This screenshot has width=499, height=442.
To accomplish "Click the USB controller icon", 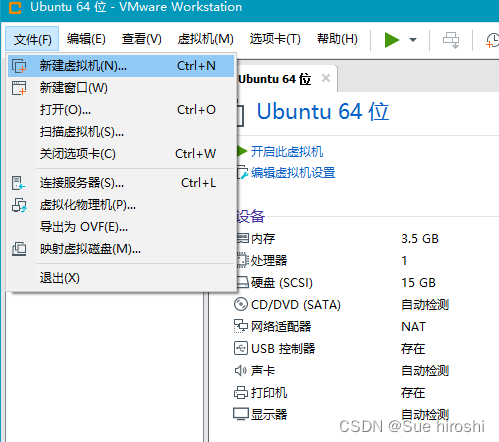I will click(x=241, y=348).
